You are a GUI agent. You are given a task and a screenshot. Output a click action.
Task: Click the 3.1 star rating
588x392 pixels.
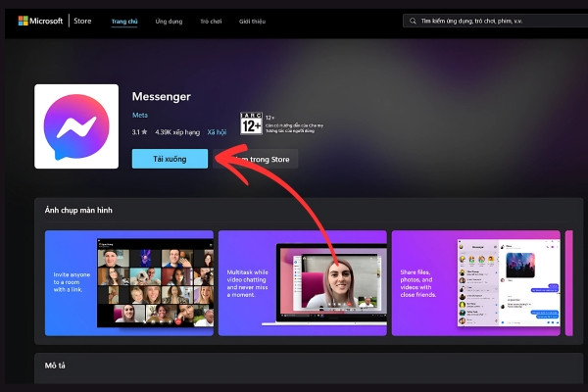[x=139, y=132]
